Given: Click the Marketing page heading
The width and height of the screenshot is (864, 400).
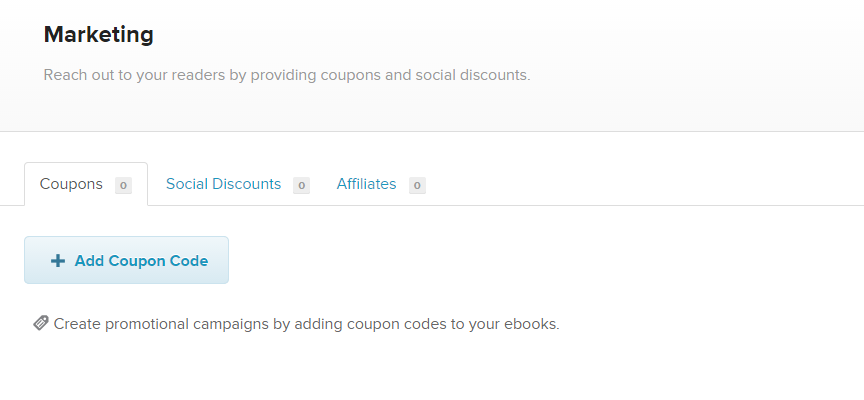Looking at the screenshot, I should click(x=99, y=35).
